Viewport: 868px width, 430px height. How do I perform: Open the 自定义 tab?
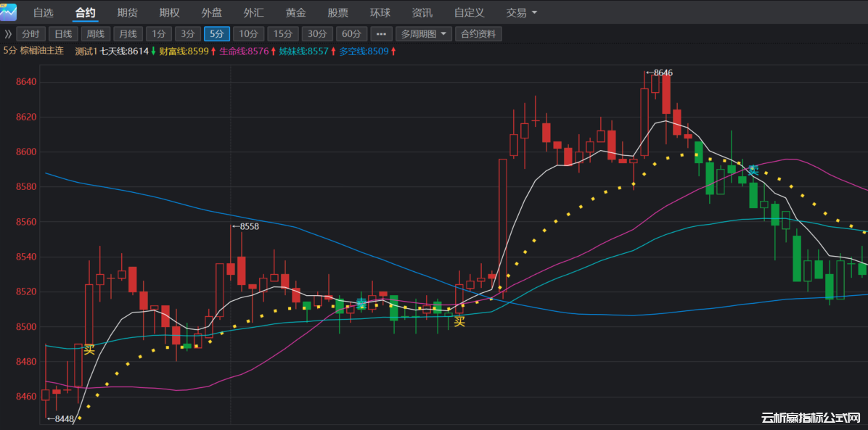point(469,12)
